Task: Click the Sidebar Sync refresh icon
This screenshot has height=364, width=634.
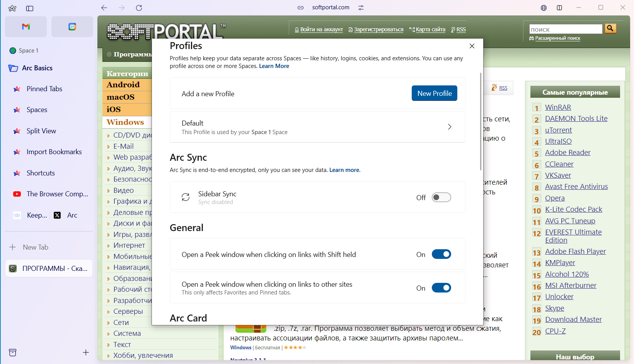Action: (x=186, y=197)
